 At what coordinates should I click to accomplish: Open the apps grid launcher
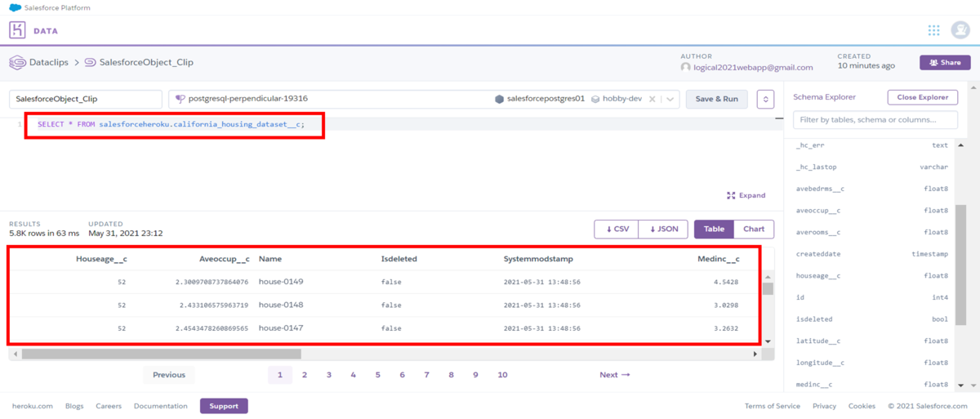coord(933,30)
